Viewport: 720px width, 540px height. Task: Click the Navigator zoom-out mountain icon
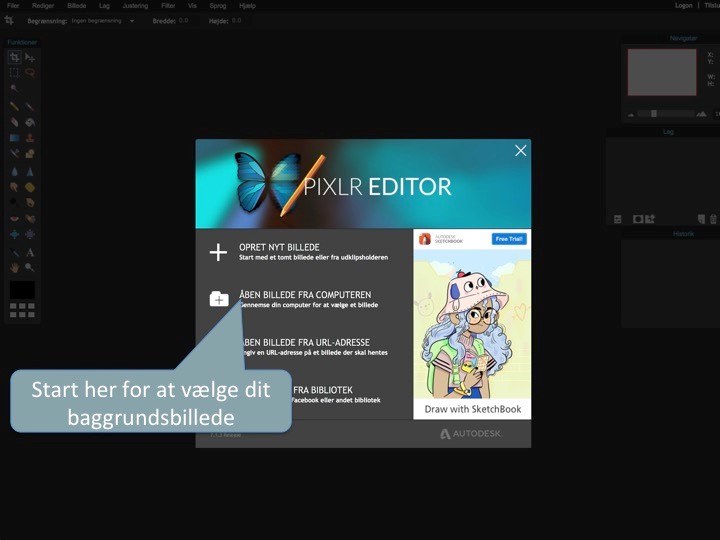pyautogui.click(x=631, y=114)
